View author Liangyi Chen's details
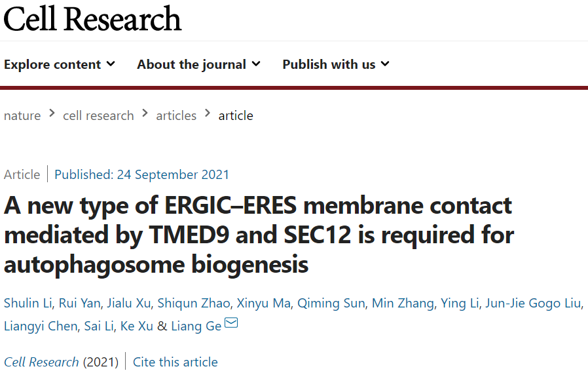The height and width of the screenshot is (375, 588). pos(40,326)
